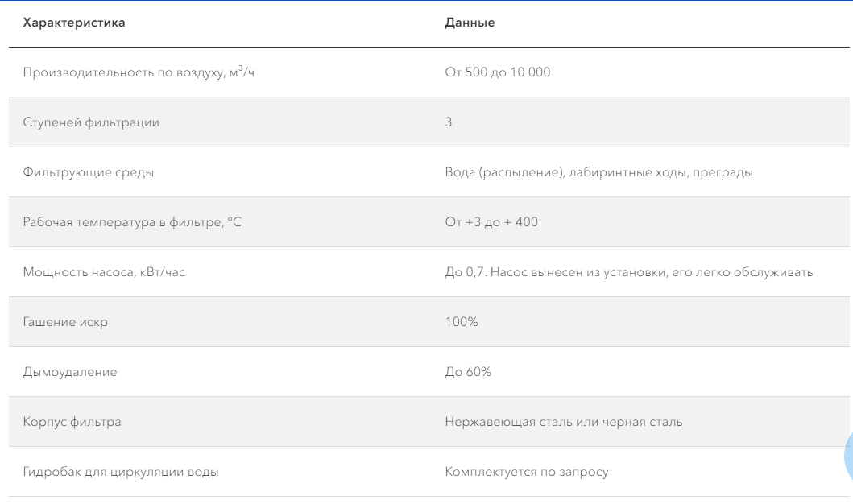Select the От +3 до + 400 value
This screenshot has width=853, height=504.
[x=491, y=222]
